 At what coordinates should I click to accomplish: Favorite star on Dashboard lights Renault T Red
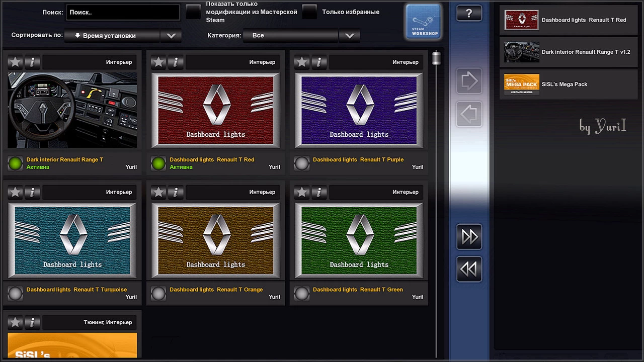[159, 62]
